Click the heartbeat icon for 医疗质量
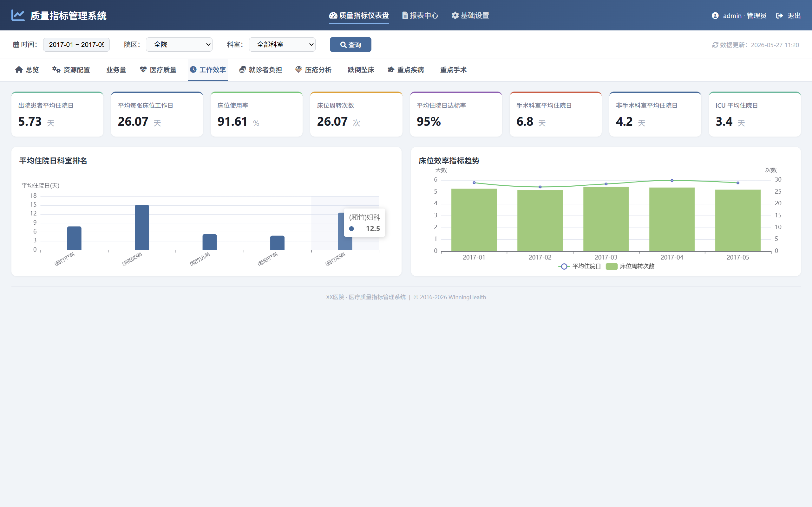 143,69
